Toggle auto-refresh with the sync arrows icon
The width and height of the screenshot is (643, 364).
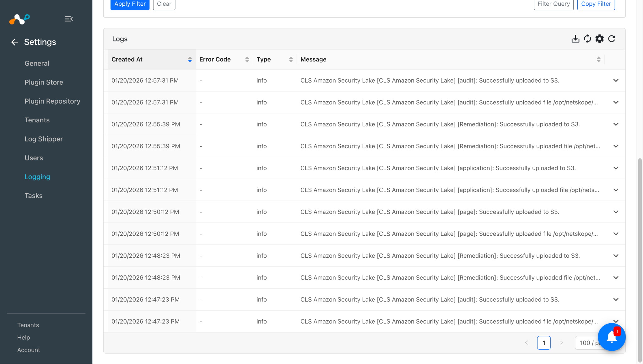pyautogui.click(x=587, y=39)
